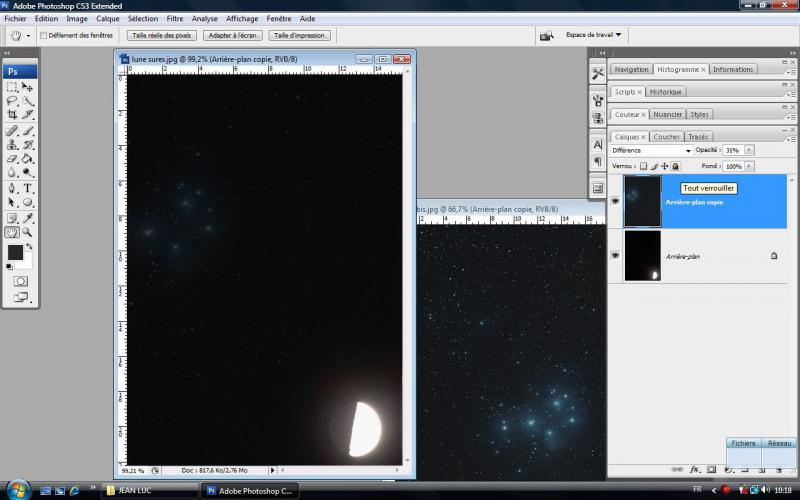
Task: Click 'Taille d'impression' button
Action: pos(299,36)
